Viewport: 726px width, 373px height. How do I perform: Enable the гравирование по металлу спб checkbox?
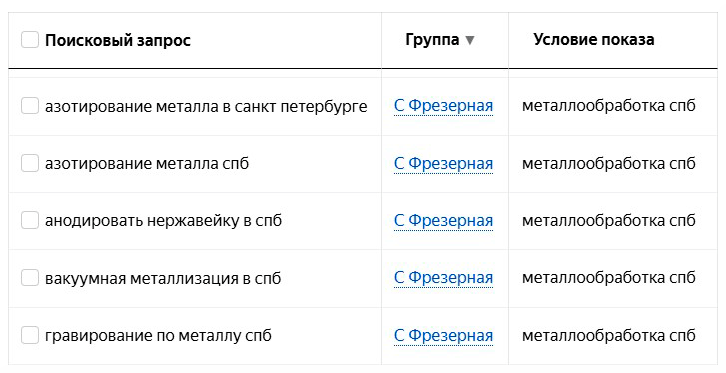(x=30, y=335)
